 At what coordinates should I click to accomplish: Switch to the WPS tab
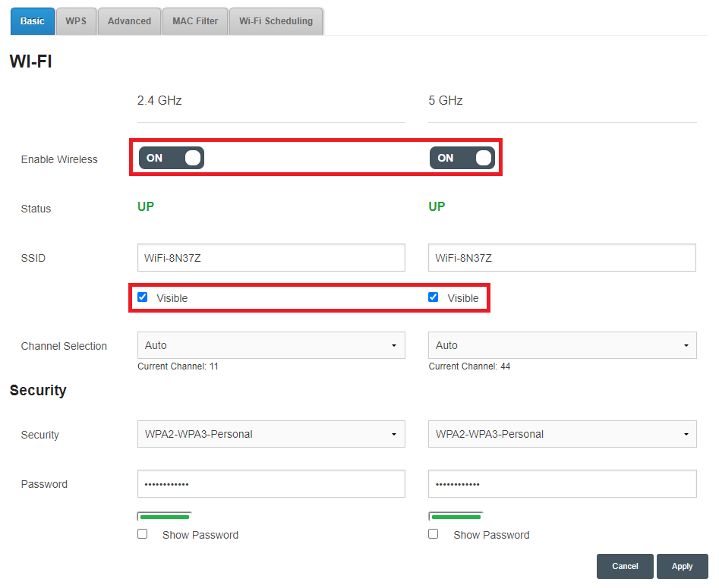[75, 21]
